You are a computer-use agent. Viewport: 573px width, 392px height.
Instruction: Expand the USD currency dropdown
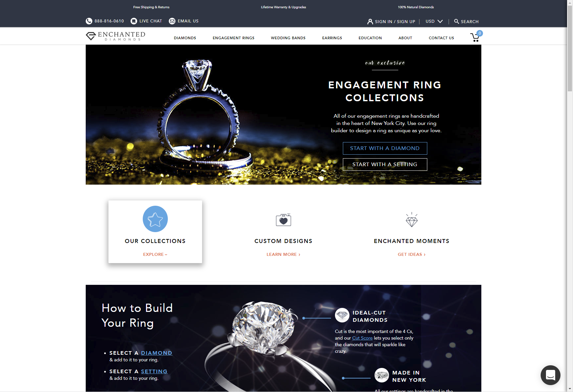pyautogui.click(x=434, y=21)
